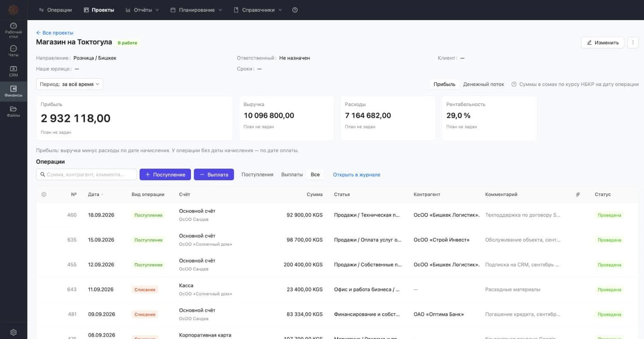The height and width of the screenshot is (339, 644).
Task: Go to Операции in top navigation
Action: point(55,10)
